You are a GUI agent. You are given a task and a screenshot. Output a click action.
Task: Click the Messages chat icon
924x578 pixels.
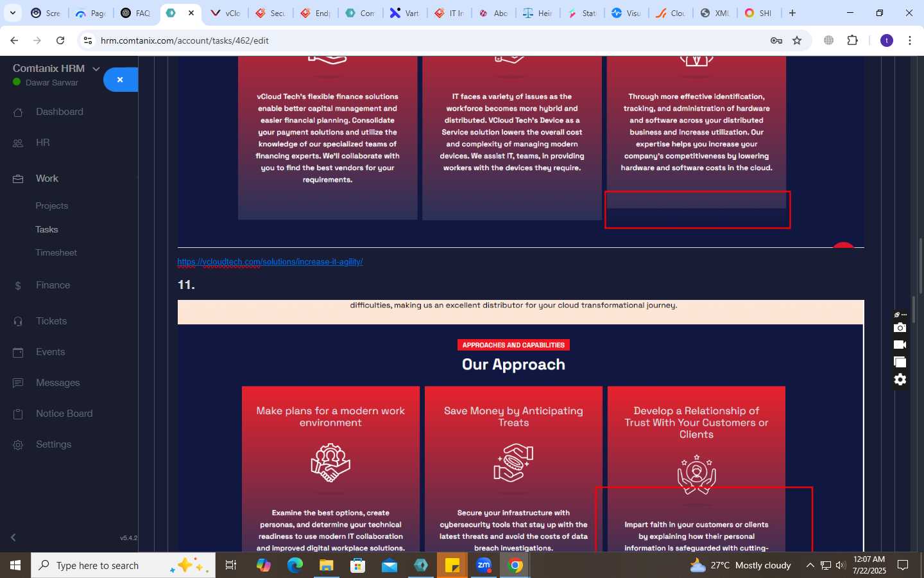click(x=18, y=383)
